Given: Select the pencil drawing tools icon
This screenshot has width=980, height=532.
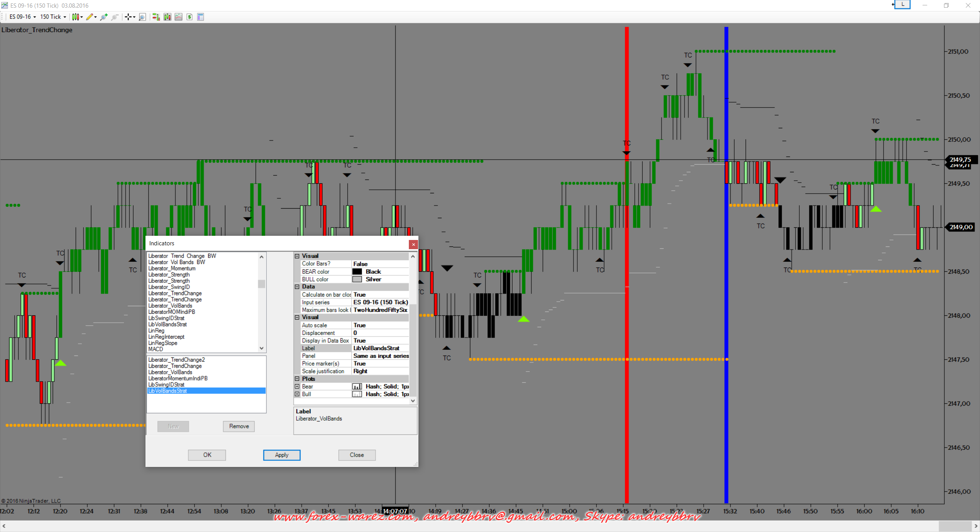Looking at the screenshot, I should tap(90, 17).
